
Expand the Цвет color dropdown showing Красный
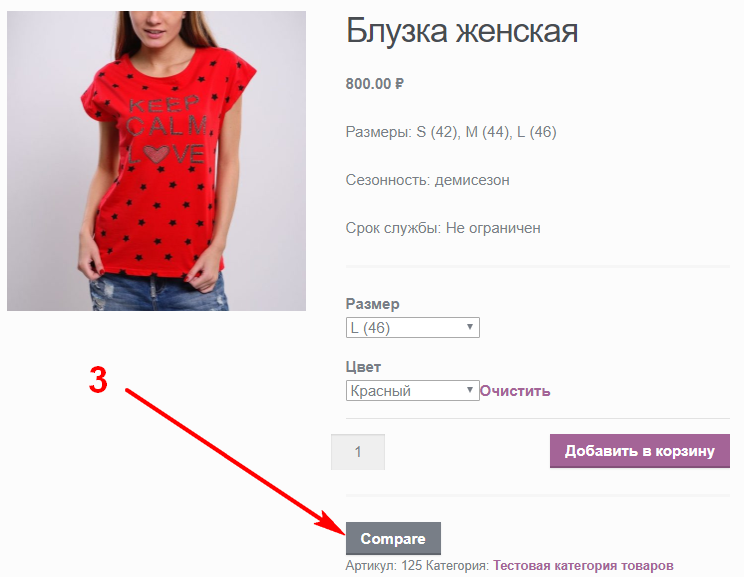(412, 391)
